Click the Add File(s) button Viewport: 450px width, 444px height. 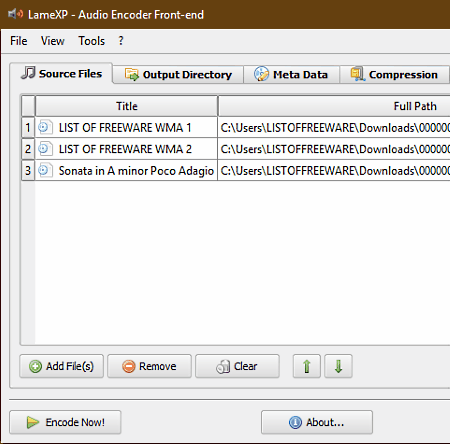(x=62, y=366)
